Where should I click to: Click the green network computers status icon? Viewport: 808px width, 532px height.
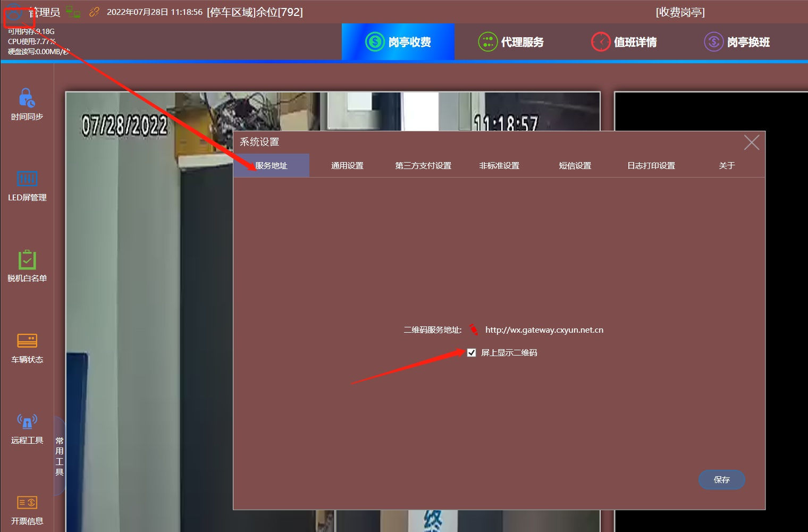(x=73, y=12)
